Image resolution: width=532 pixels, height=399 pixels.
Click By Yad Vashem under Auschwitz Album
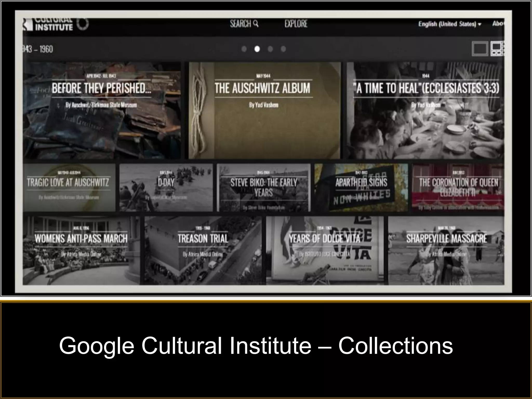click(x=264, y=105)
